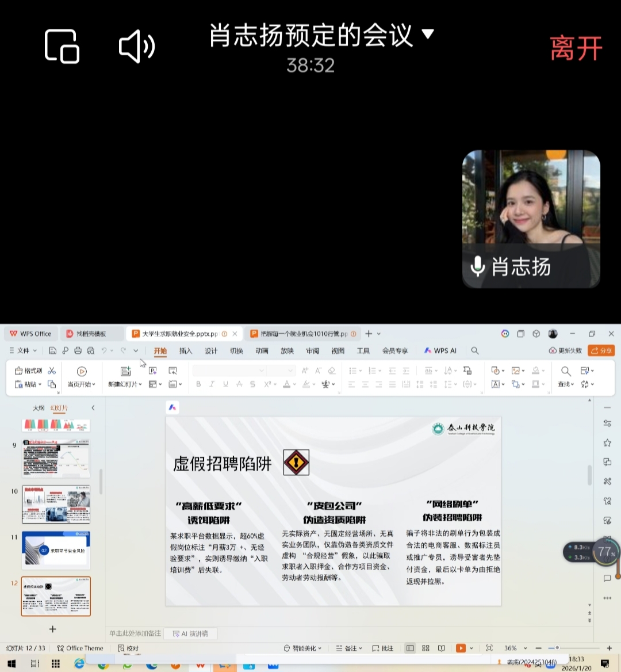Tap the red 离开 leave button
621x672 pixels.
pos(576,48)
